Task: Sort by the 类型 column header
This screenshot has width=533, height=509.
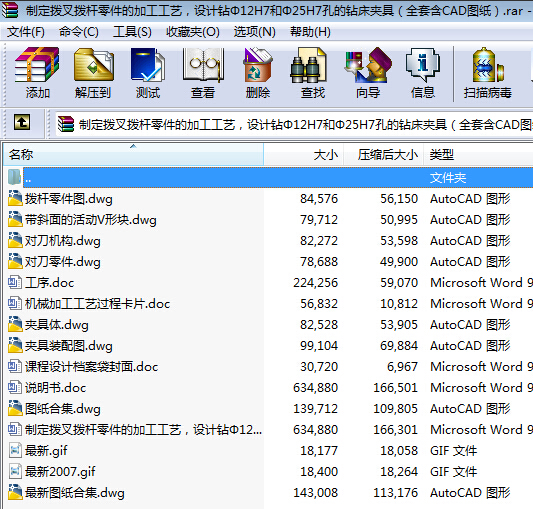Action: click(x=478, y=155)
